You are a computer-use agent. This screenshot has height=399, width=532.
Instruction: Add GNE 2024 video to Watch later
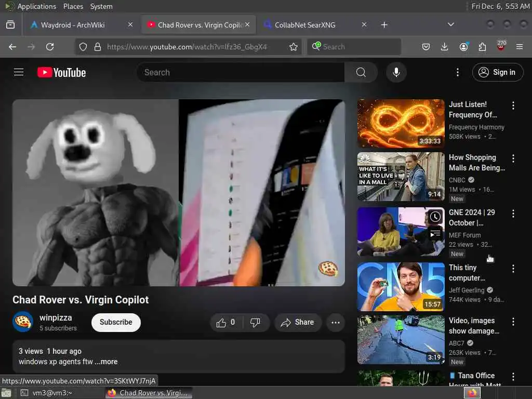[435, 217]
